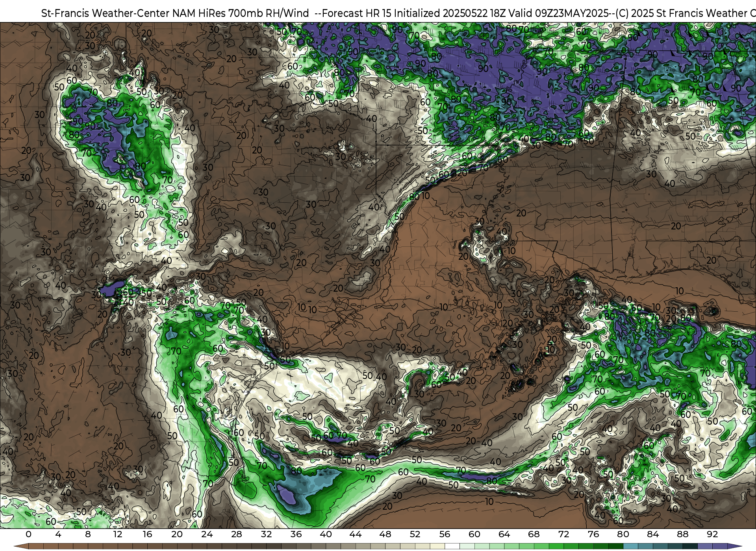This screenshot has height=551, width=756.
Task: Click the colorbar scale label 56
Action: (445, 534)
